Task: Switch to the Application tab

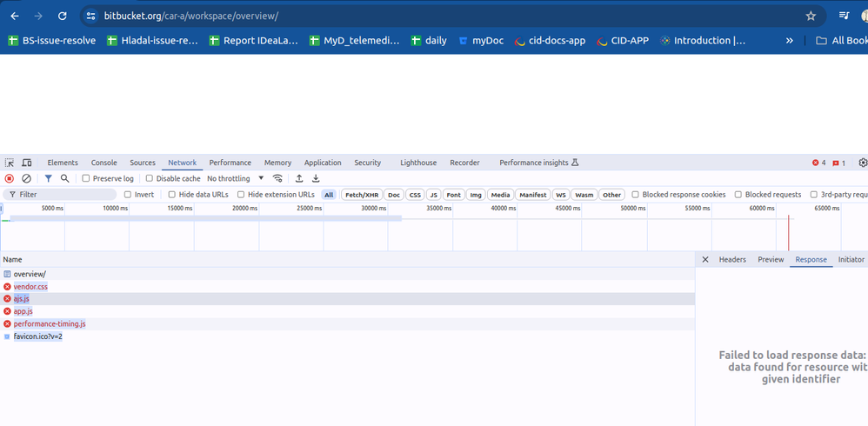Action: 323,163
